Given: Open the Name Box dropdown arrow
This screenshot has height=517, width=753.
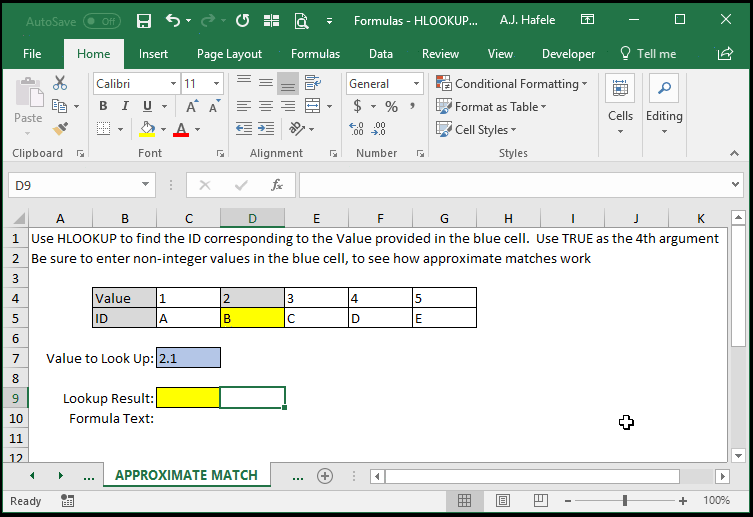Looking at the screenshot, I should point(145,185).
